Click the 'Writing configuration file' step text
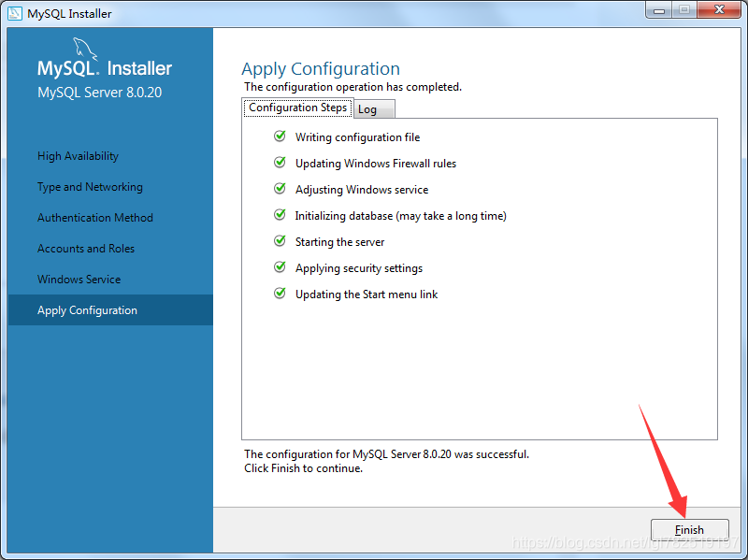This screenshot has width=748, height=560. pos(358,137)
